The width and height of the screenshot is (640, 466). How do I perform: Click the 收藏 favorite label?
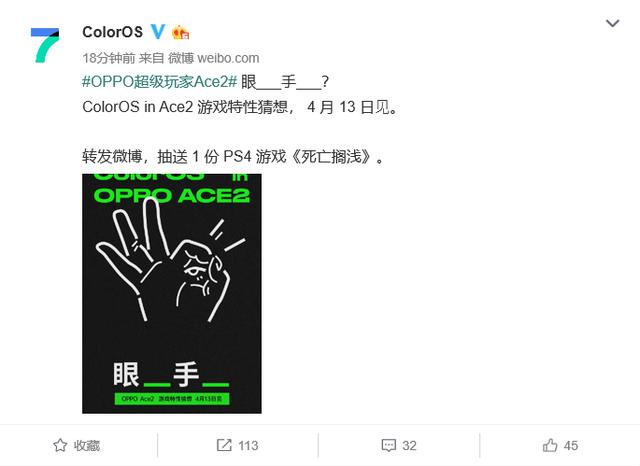coord(87,445)
